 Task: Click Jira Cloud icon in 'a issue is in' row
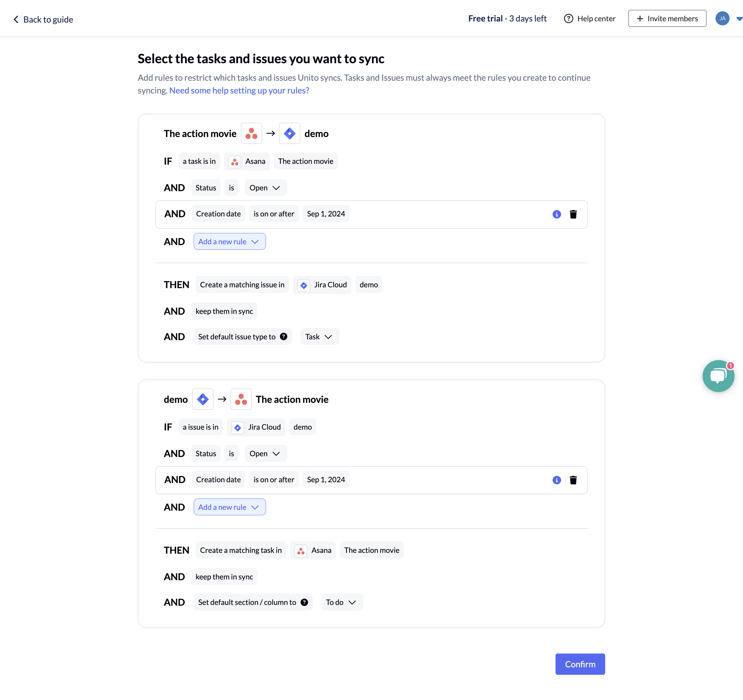tap(237, 427)
